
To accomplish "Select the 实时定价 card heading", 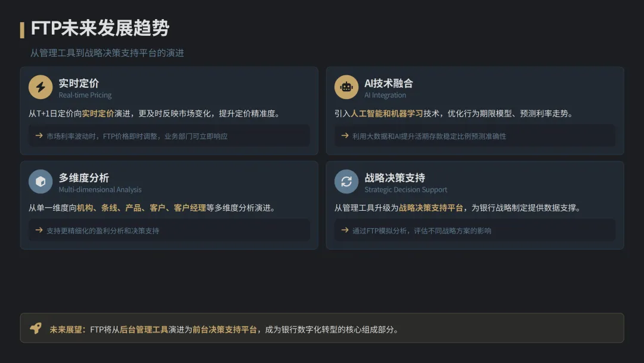I will point(79,84).
